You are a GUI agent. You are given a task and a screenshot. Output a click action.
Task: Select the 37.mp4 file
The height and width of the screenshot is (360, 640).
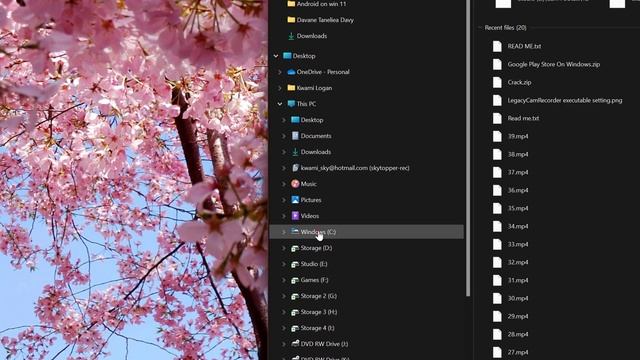(x=518, y=172)
